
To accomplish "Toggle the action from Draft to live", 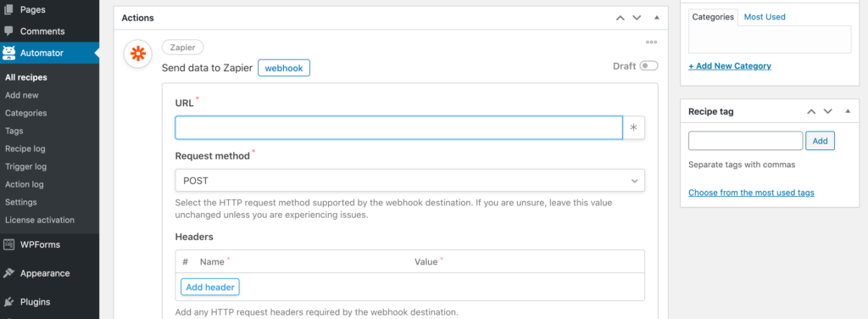I will coord(648,66).
